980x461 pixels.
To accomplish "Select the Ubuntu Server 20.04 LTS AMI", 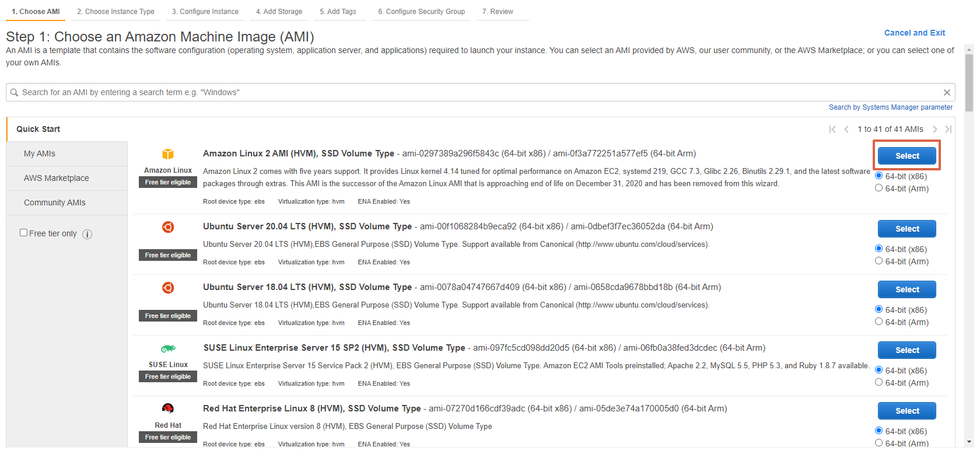I will click(x=907, y=229).
